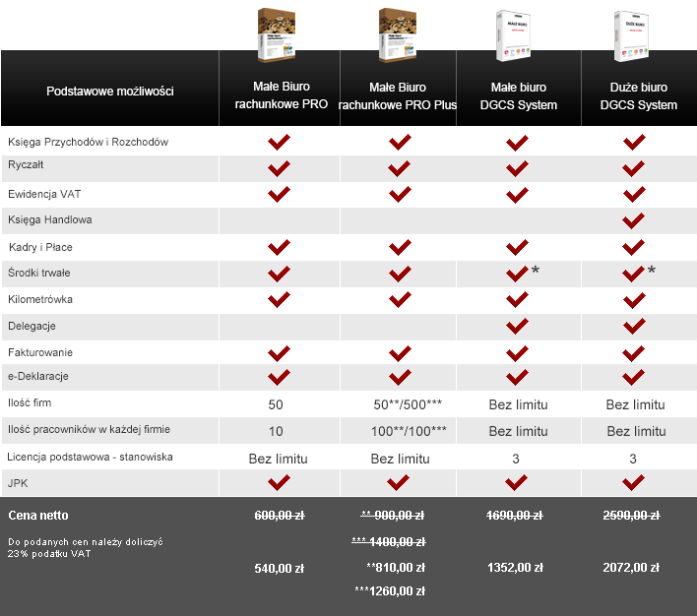
Task: Click the Księga Przychodów i Rozchodów row label
Action: 88,142
